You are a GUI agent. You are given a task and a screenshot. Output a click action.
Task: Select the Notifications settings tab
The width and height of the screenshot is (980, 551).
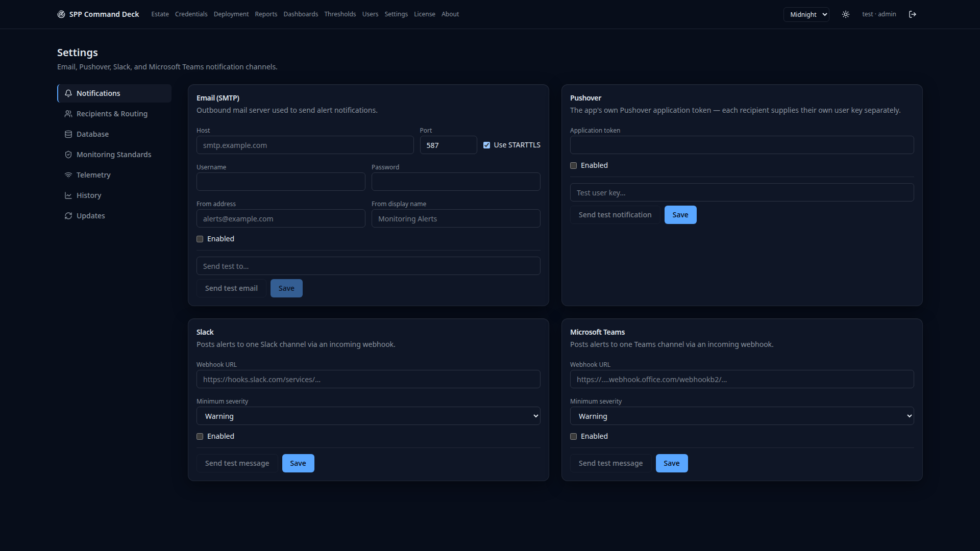[x=114, y=93]
